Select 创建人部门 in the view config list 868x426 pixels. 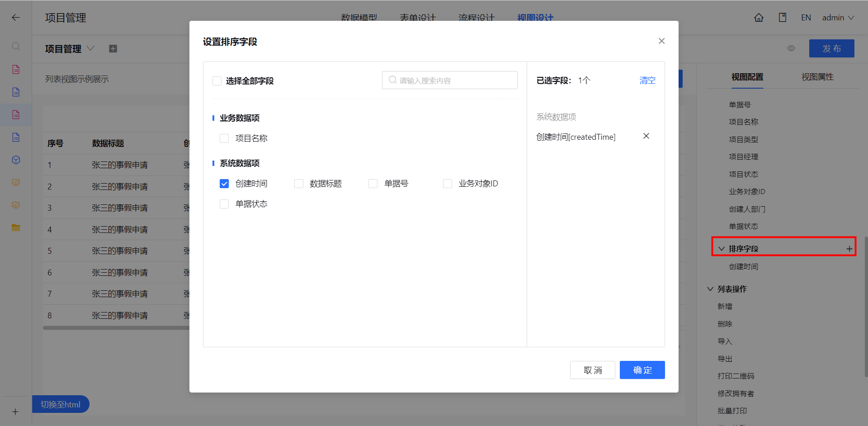point(747,209)
